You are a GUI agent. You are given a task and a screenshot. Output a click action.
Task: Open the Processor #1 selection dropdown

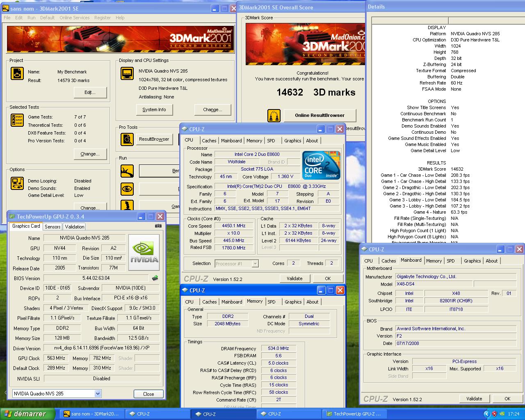click(x=255, y=263)
